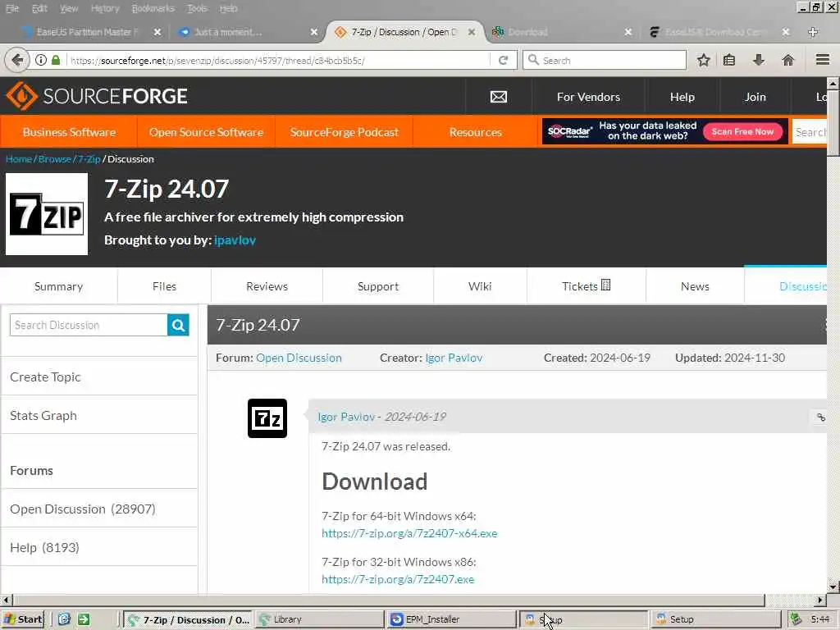Go to browser home icon
The height and width of the screenshot is (630, 840).
click(x=787, y=60)
